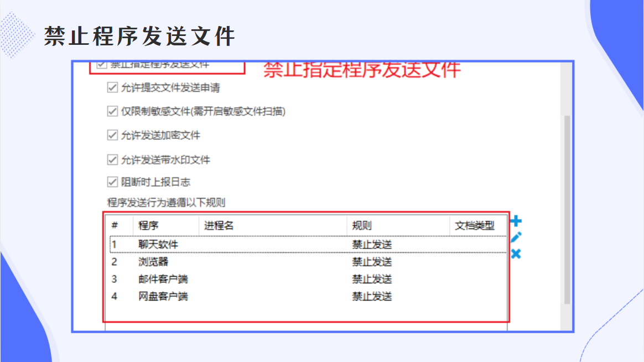Click the pencil edit rule icon
644x362 pixels.
(x=516, y=237)
